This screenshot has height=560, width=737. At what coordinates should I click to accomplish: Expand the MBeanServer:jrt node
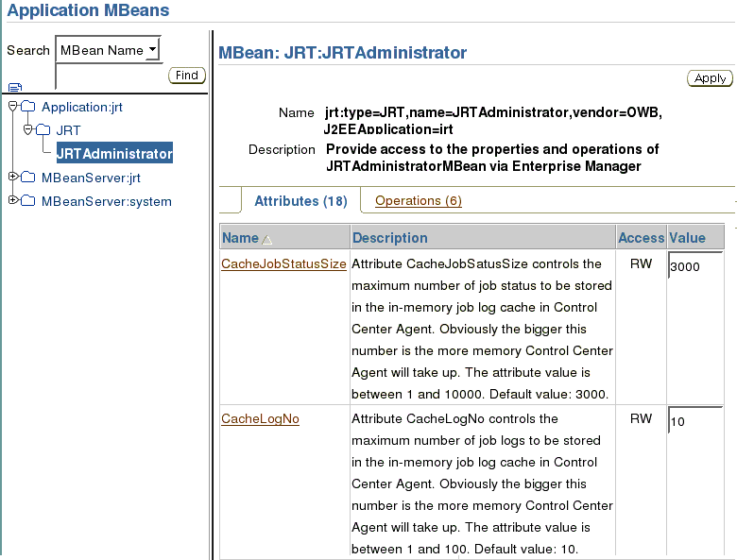tap(12, 177)
